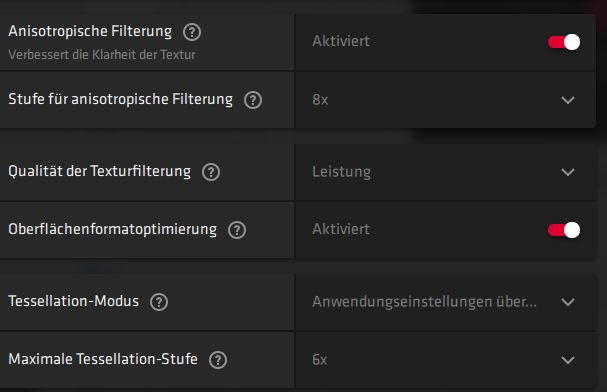
Task: Click the Anisotropische Filterung setting label
Action: [x=90, y=31]
